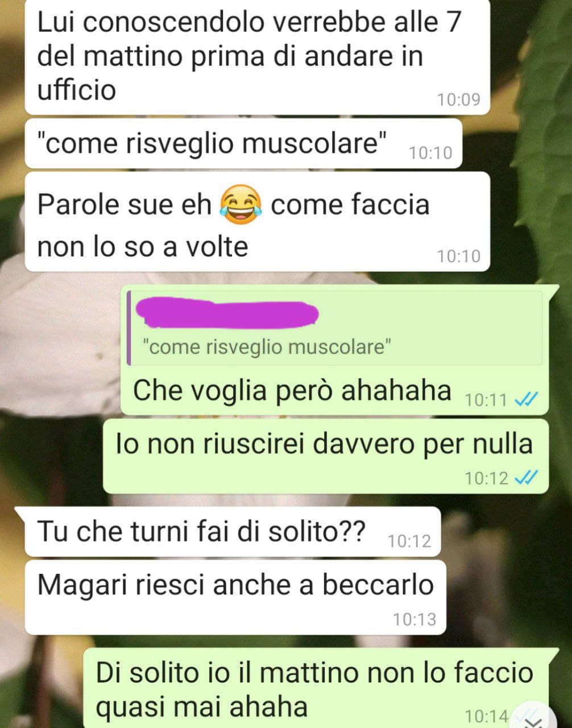Open quoted reply "come risveglio muscolare"
The image size is (572, 728).
click(335, 328)
